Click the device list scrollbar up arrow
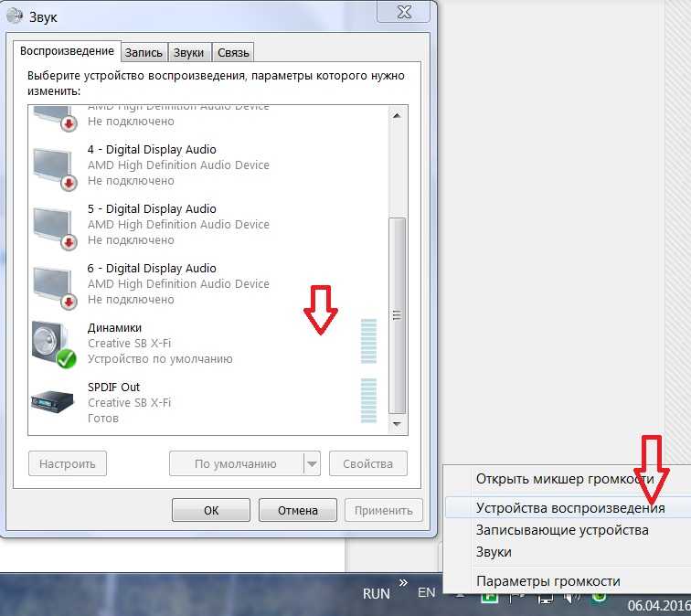The image size is (691, 616). (397, 116)
